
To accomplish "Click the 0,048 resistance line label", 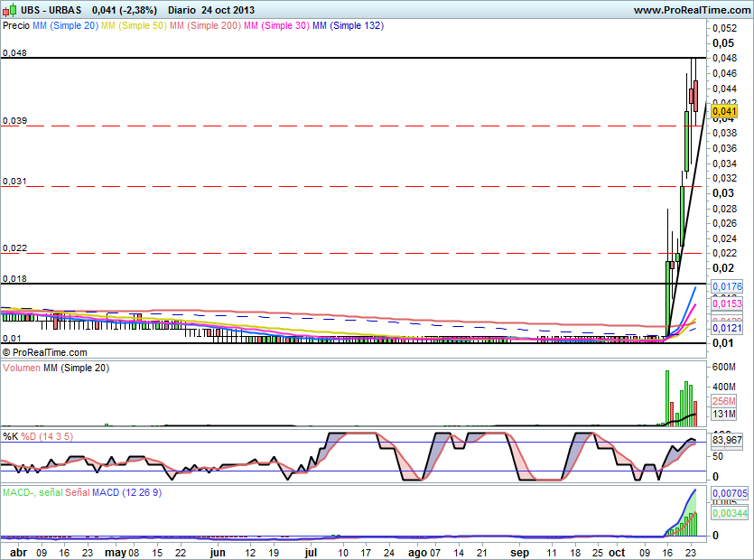I will click(x=14, y=53).
